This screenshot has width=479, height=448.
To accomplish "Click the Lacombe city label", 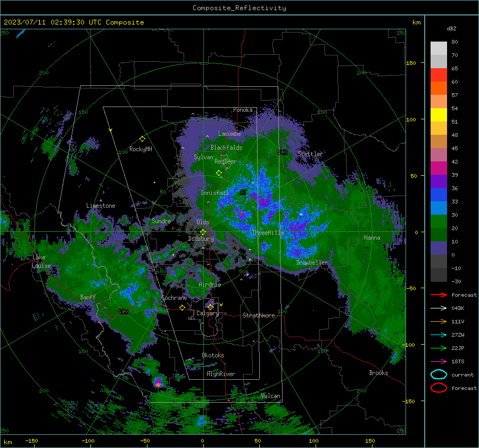I will 229,134.
